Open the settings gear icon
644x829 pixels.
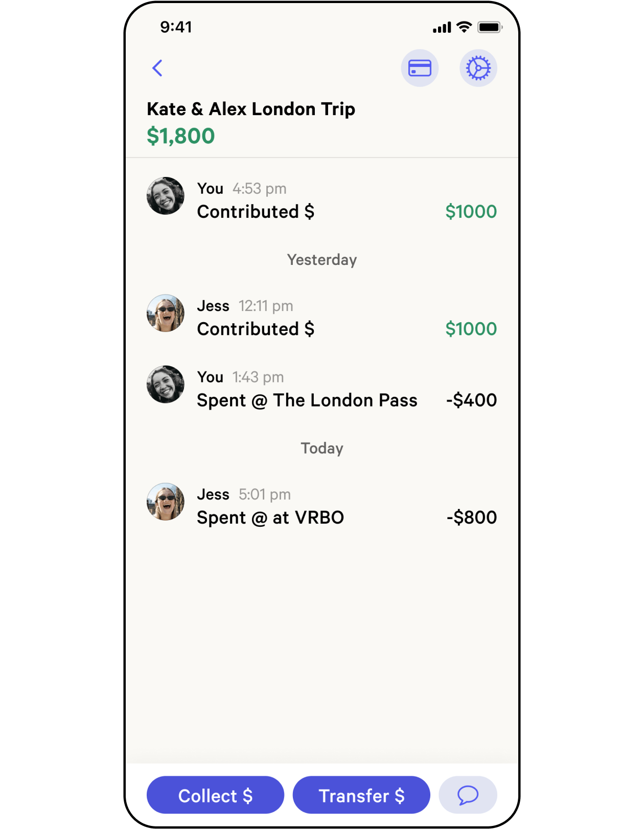[478, 68]
